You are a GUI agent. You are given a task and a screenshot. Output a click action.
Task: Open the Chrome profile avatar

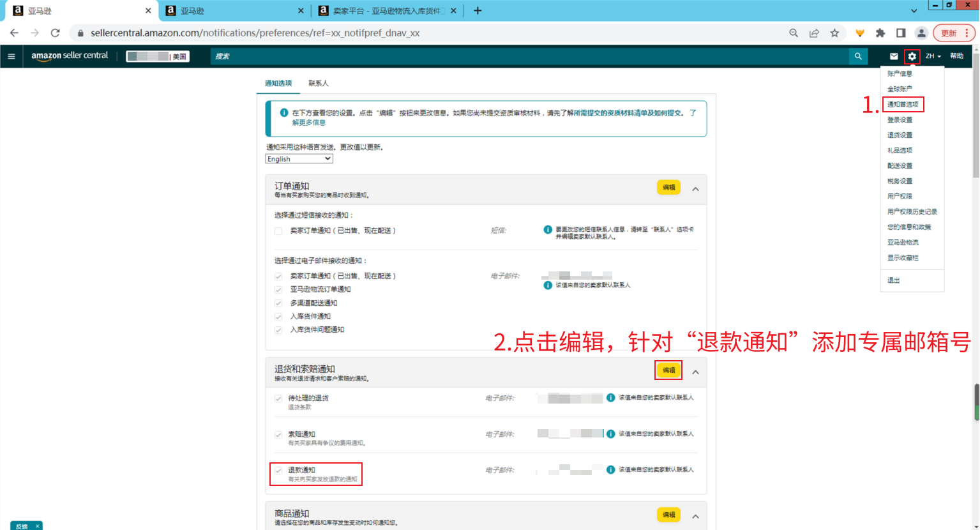coord(921,33)
